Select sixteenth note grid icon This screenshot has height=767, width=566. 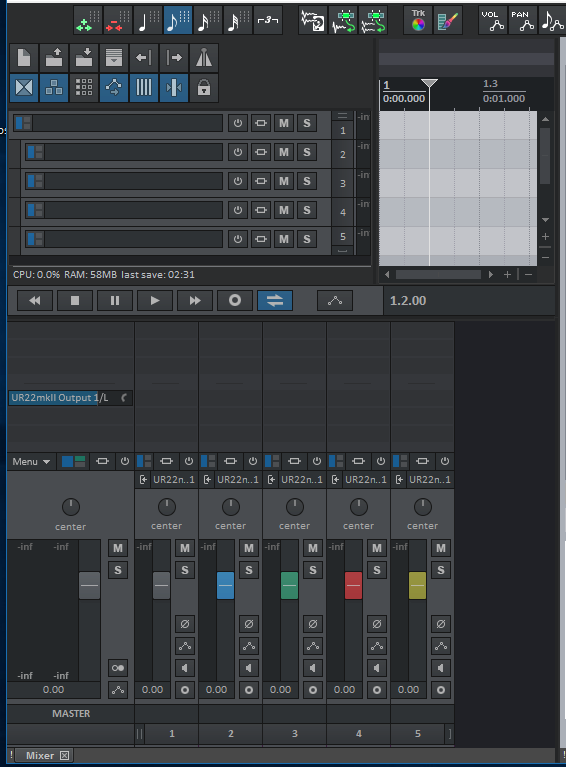tap(207, 21)
